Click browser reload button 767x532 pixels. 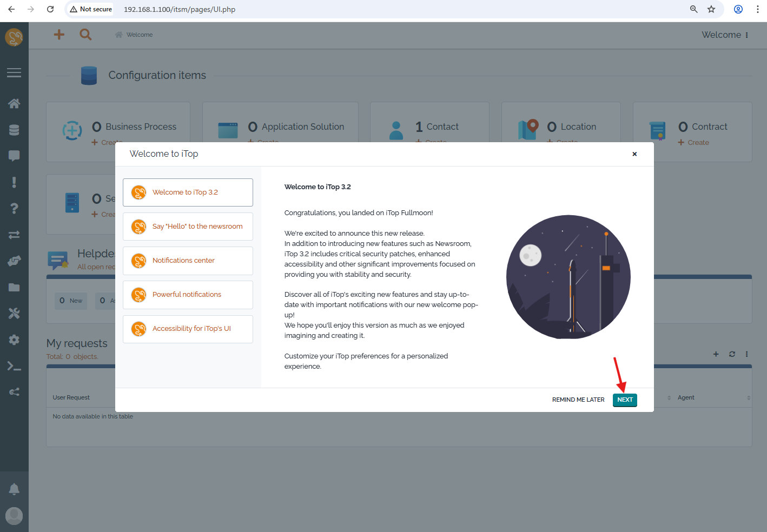pyautogui.click(x=50, y=9)
